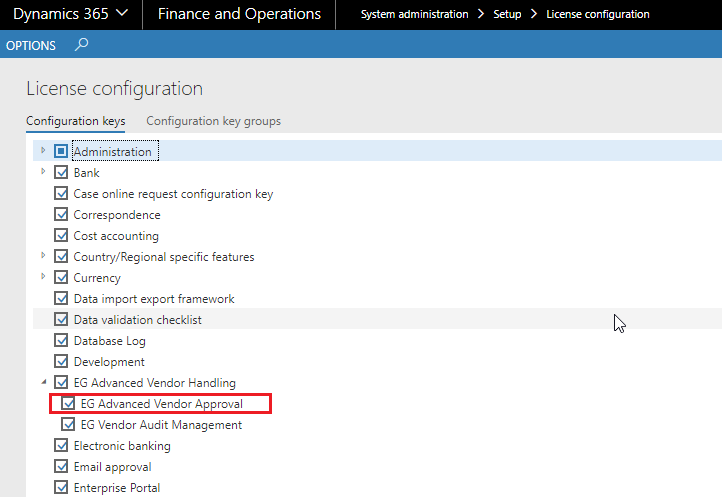Select the Administration tree label
722x497 pixels.
pos(113,152)
